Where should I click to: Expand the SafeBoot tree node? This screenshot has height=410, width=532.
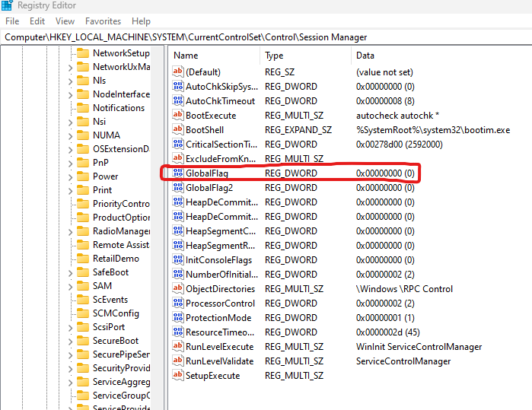tap(70, 273)
